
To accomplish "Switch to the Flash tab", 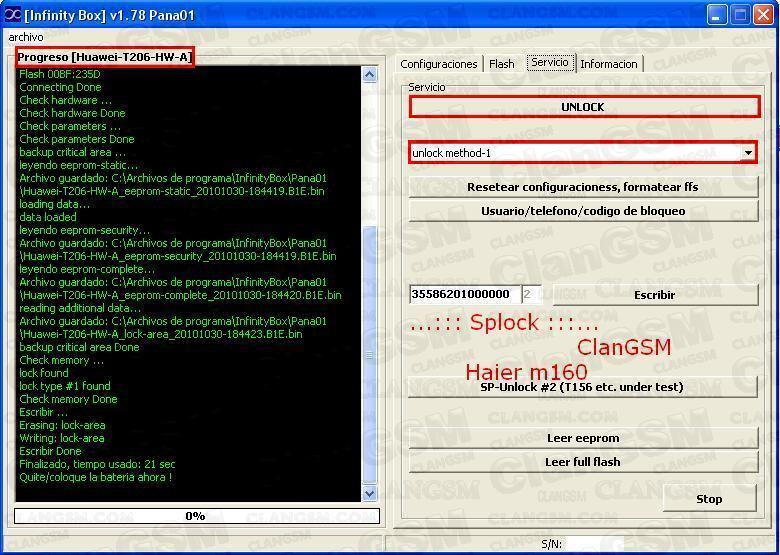I will tap(501, 64).
